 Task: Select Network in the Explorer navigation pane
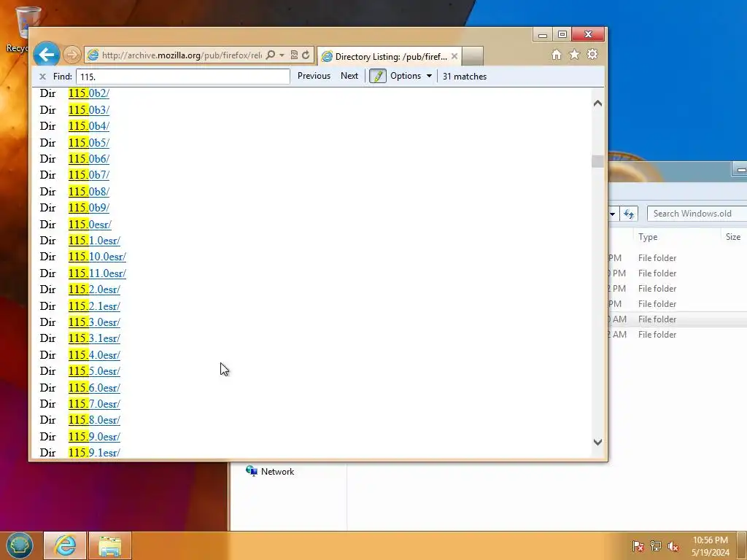click(270, 472)
